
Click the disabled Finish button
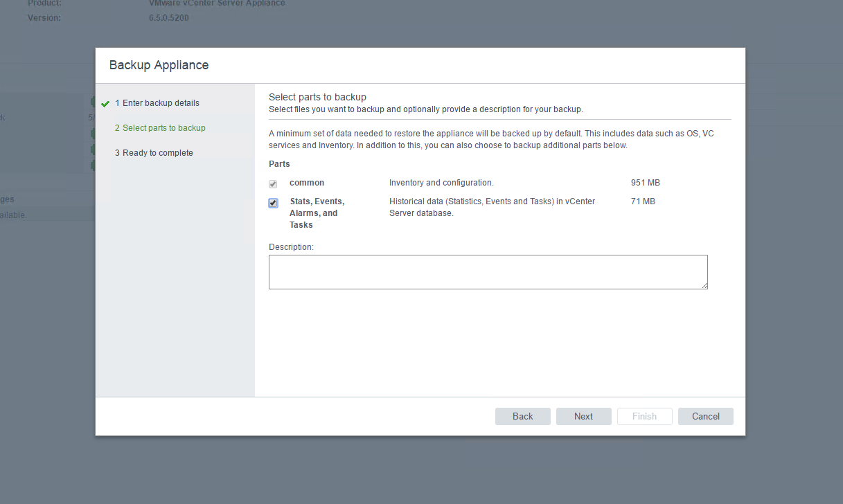(645, 416)
